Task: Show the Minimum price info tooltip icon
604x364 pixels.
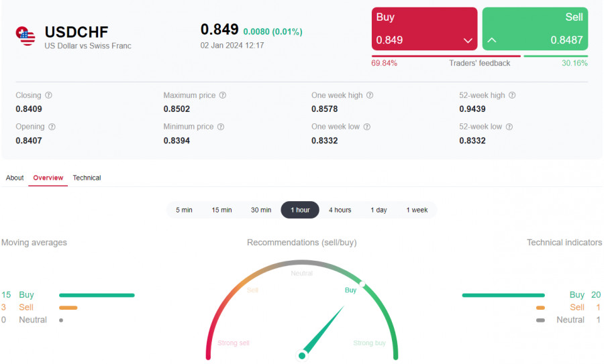Action: 221,127
